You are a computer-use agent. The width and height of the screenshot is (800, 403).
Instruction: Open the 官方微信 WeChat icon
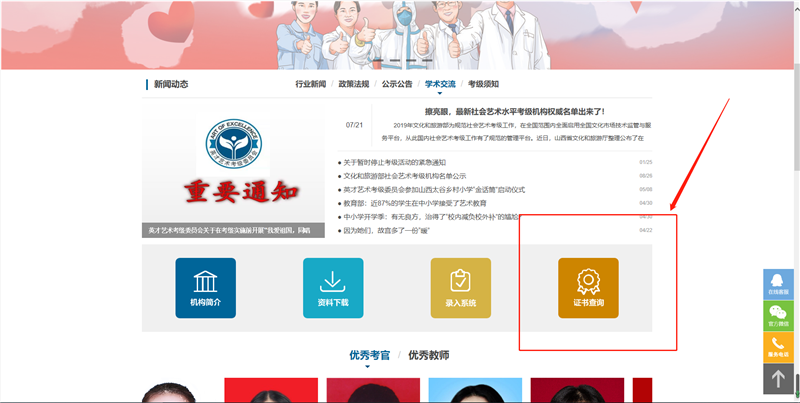pyautogui.click(x=778, y=316)
